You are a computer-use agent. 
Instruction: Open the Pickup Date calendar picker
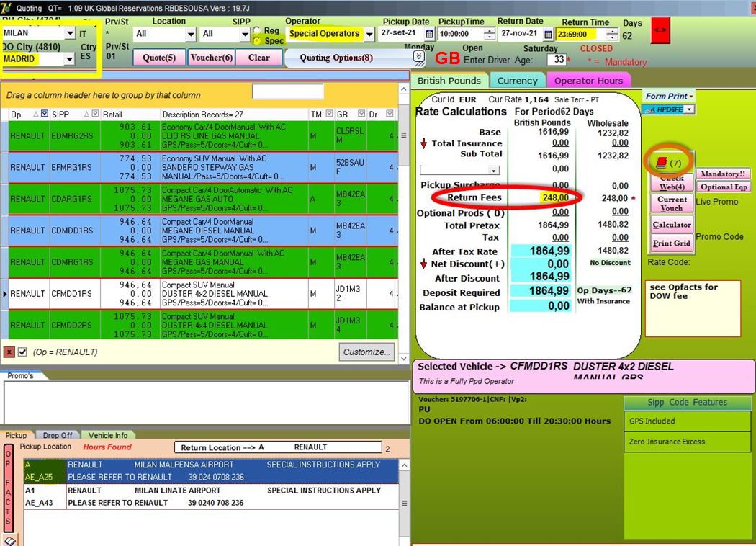coord(430,34)
